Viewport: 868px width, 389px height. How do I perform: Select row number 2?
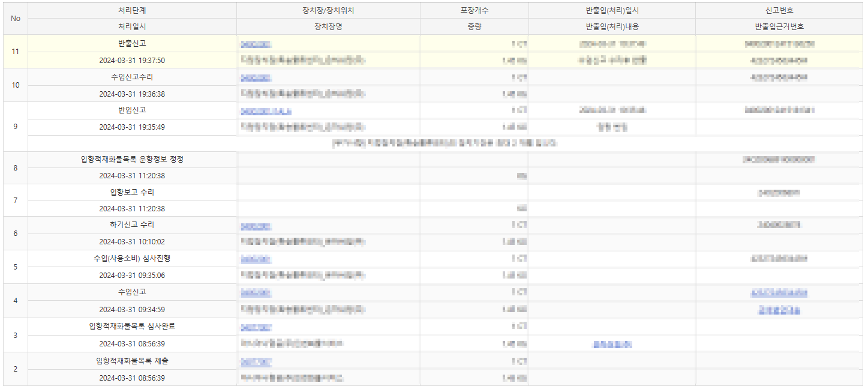pos(16,369)
